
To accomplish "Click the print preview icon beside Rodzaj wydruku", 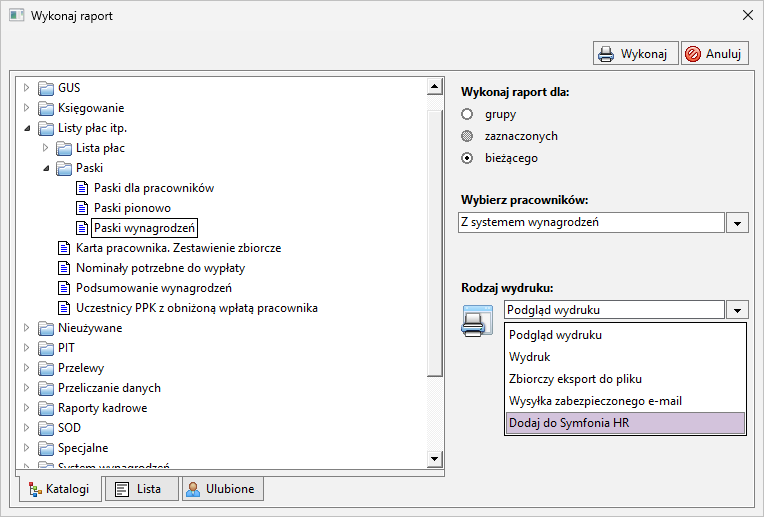I will click(477, 320).
